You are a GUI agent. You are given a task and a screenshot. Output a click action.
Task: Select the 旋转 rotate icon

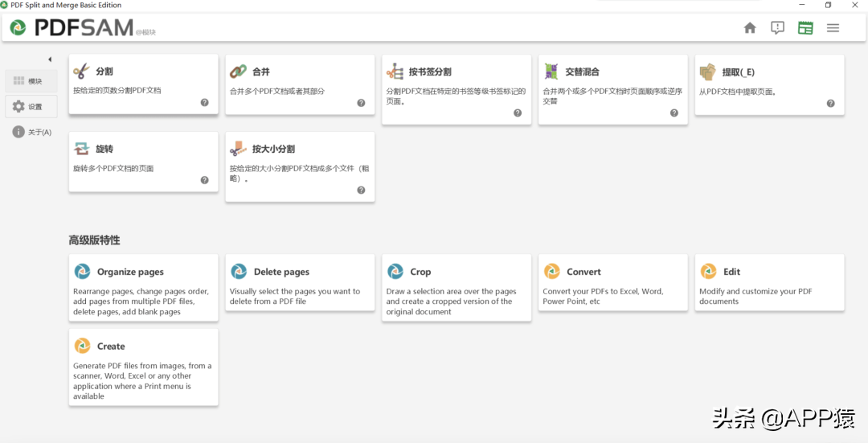[81, 149]
